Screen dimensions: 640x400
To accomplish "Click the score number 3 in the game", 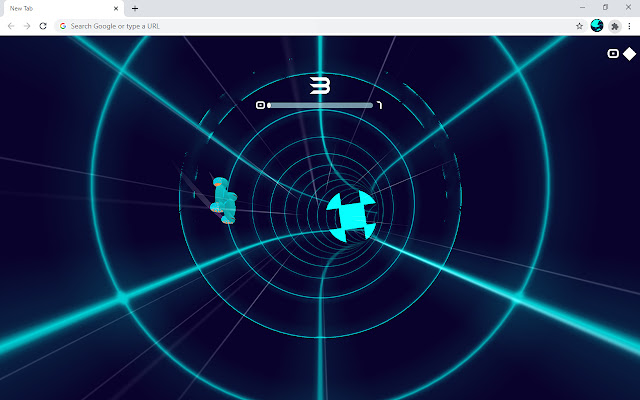I will (x=320, y=86).
